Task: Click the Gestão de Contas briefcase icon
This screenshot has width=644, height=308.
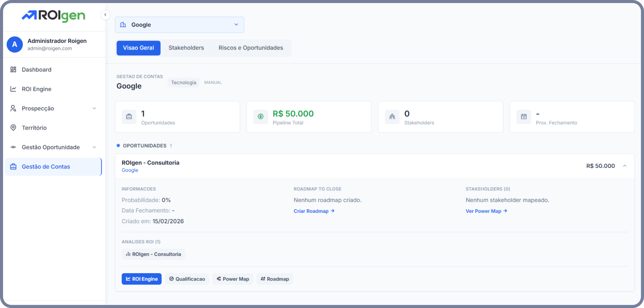Action: pos(13,167)
